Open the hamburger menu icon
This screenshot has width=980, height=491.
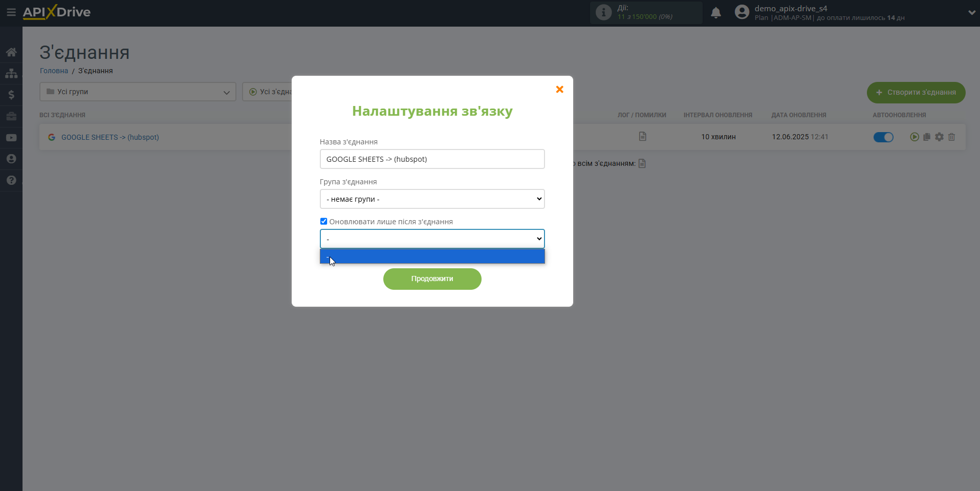11,12
